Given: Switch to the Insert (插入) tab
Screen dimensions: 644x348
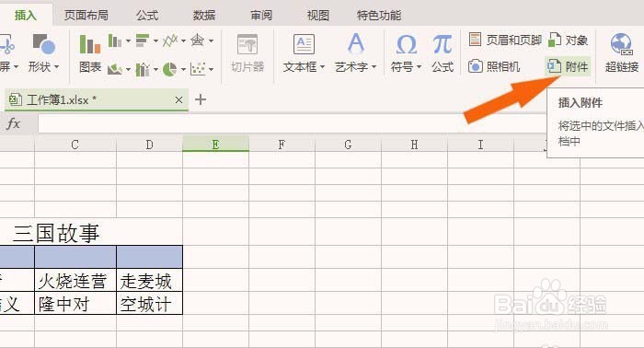Looking at the screenshot, I should (x=26, y=16).
